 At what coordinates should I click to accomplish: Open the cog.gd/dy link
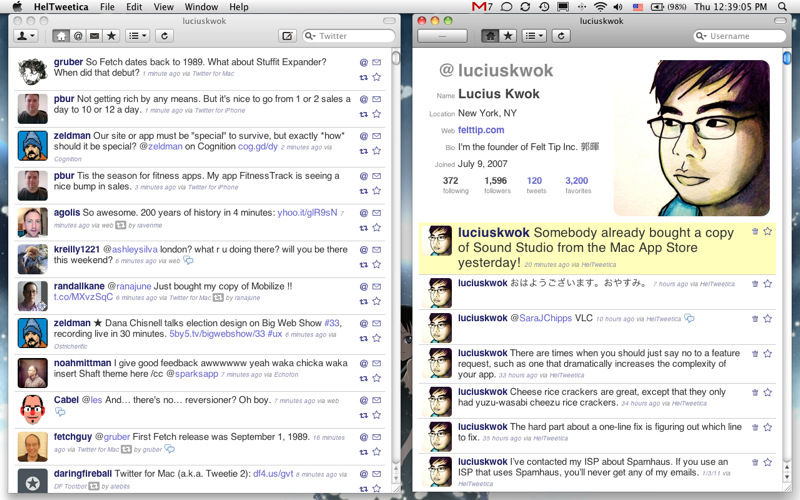pos(258,146)
